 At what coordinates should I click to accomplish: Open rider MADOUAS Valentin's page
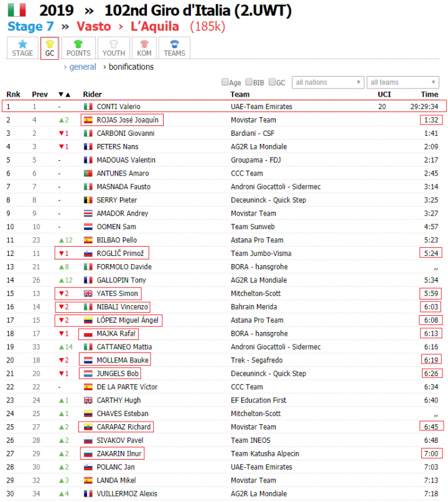[x=126, y=160]
